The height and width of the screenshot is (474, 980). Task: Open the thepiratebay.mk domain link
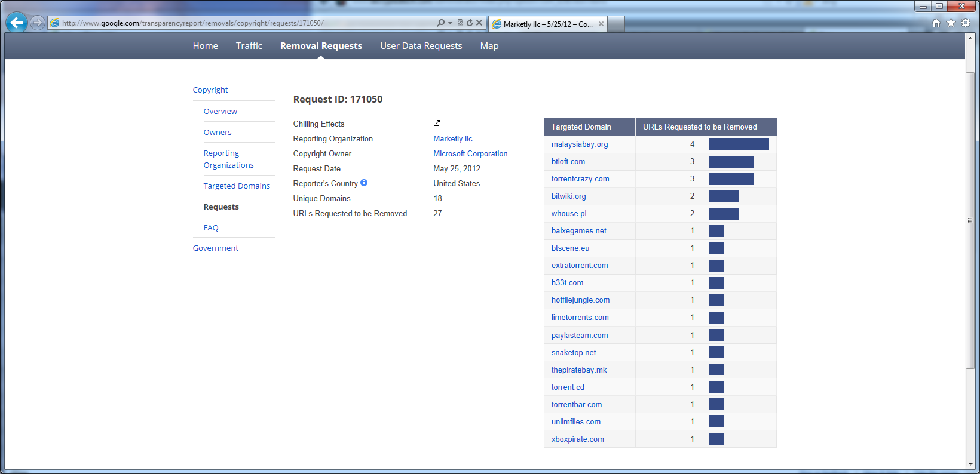tap(579, 370)
